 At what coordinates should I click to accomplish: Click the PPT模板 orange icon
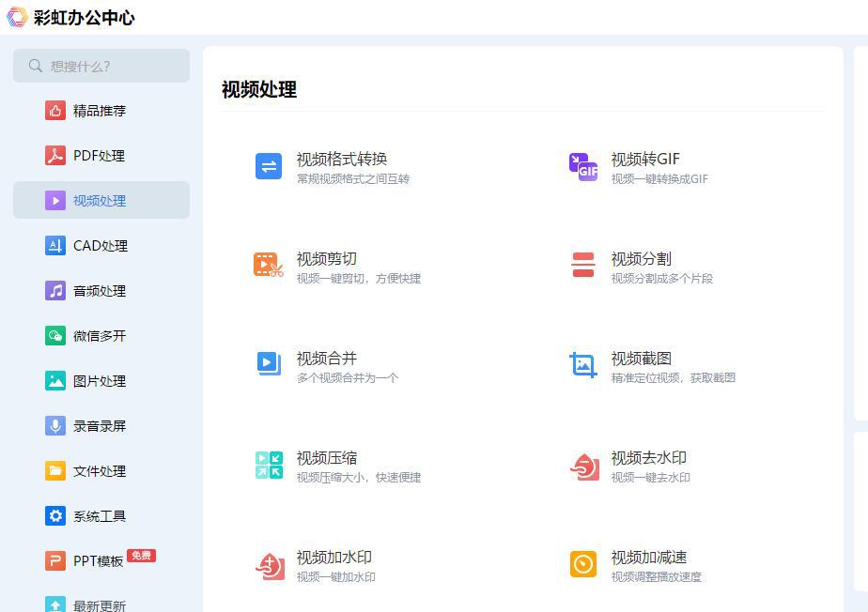(x=55, y=561)
